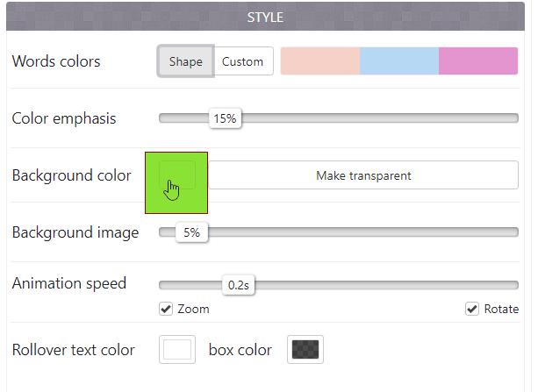This screenshot has width=538, height=392.
Task: Click the magenta pink palette color
Action: (478, 61)
